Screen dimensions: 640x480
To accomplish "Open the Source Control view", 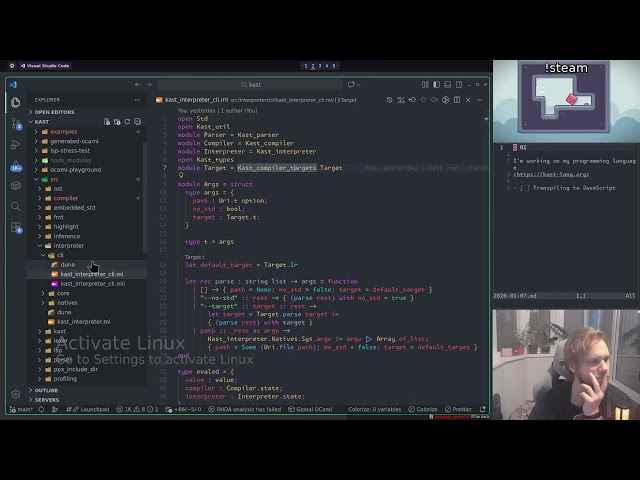I will tap(16, 123).
